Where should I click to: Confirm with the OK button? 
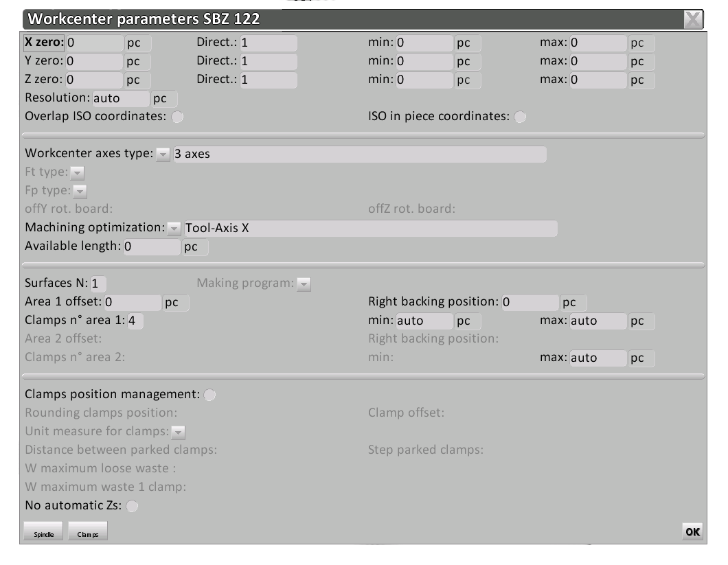tap(692, 531)
